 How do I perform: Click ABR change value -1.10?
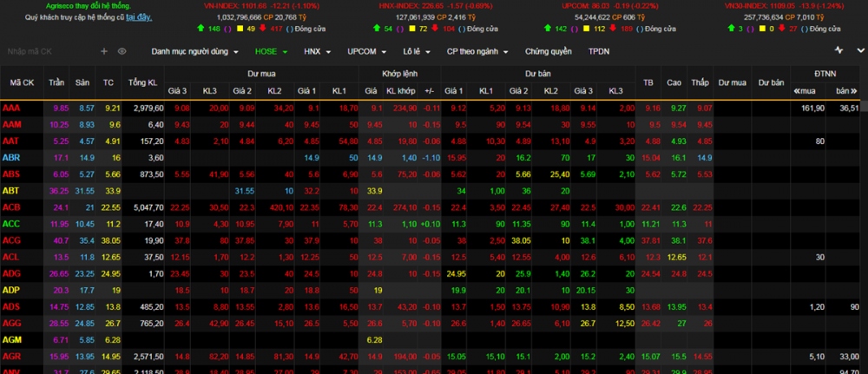coord(431,158)
